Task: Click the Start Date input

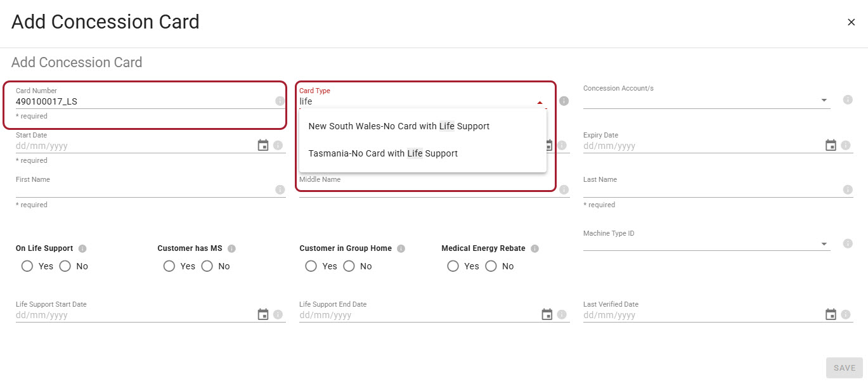Action: point(135,146)
